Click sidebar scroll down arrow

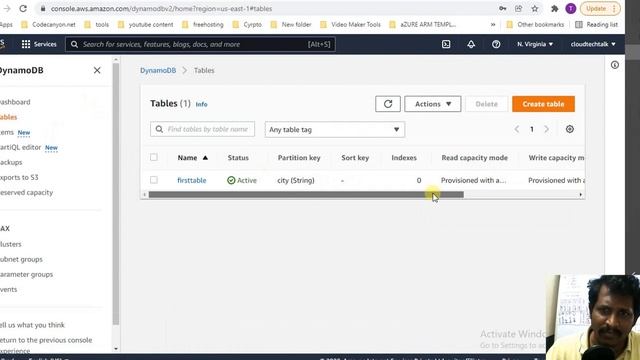pyautogui.click(x=116, y=349)
